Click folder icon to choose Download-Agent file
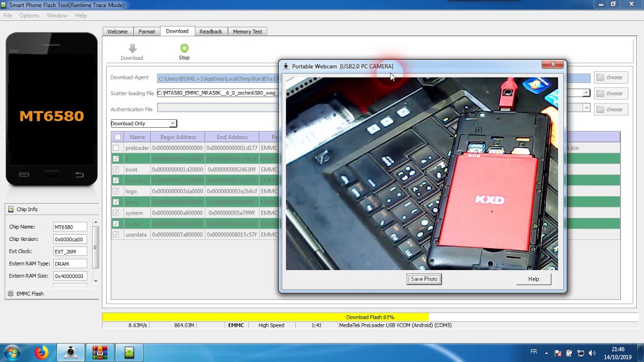The image size is (644, 362). (600, 77)
